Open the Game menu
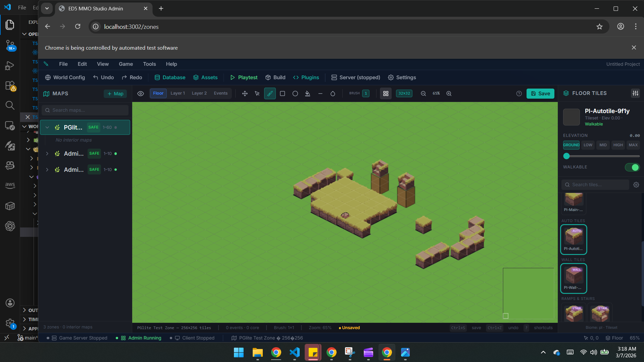The width and height of the screenshot is (644, 362). coord(126,64)
